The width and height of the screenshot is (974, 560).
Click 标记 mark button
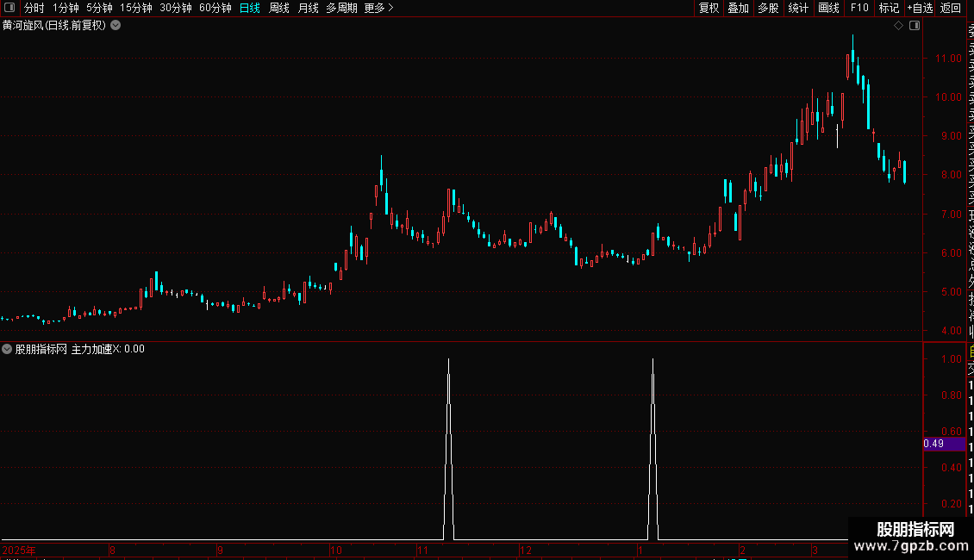click(889, 8)
